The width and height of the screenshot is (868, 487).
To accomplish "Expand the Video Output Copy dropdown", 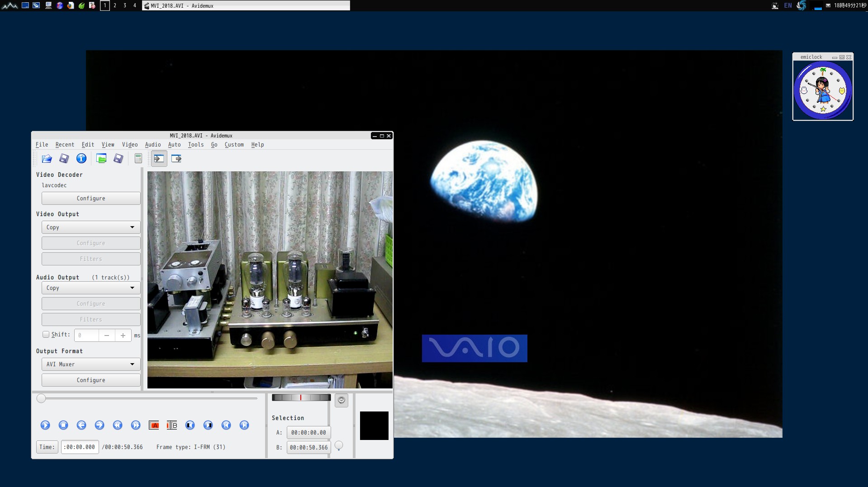I will pos(91,227).
